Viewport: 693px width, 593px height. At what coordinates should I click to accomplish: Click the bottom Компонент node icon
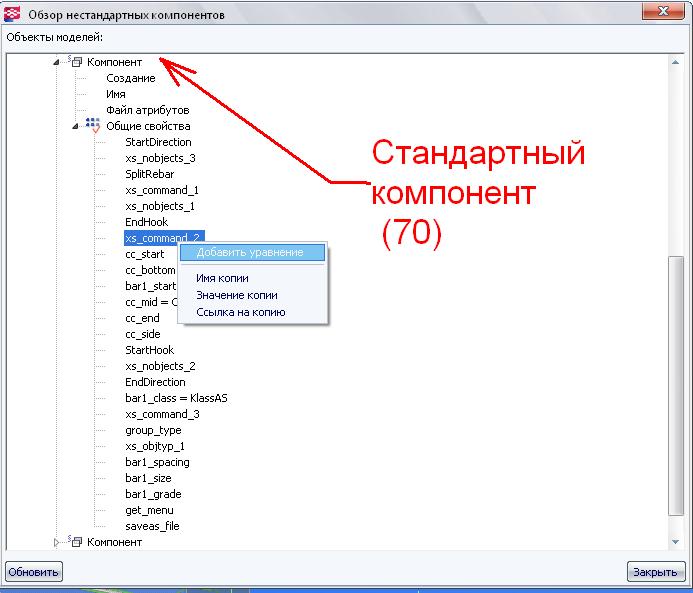click(x=75, y=542)
